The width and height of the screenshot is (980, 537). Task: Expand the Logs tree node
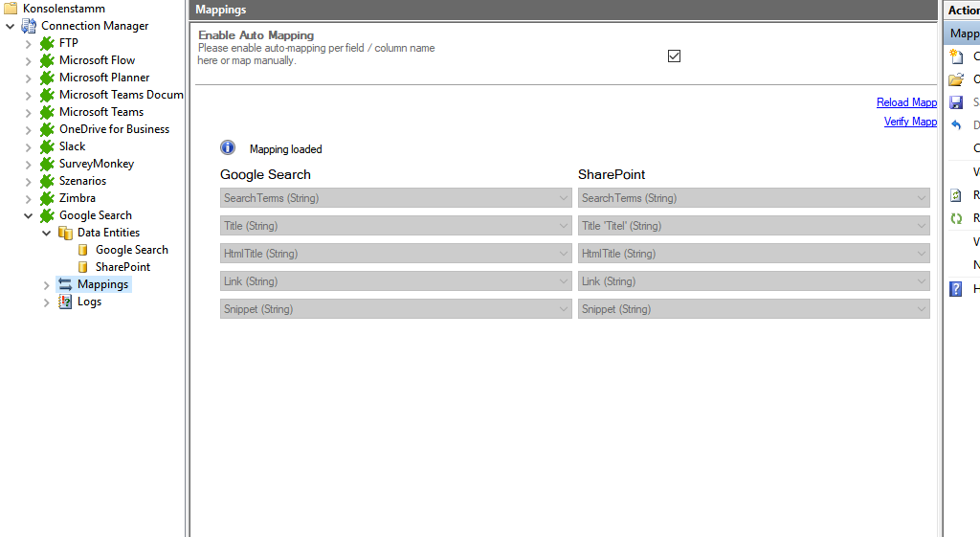46,302
